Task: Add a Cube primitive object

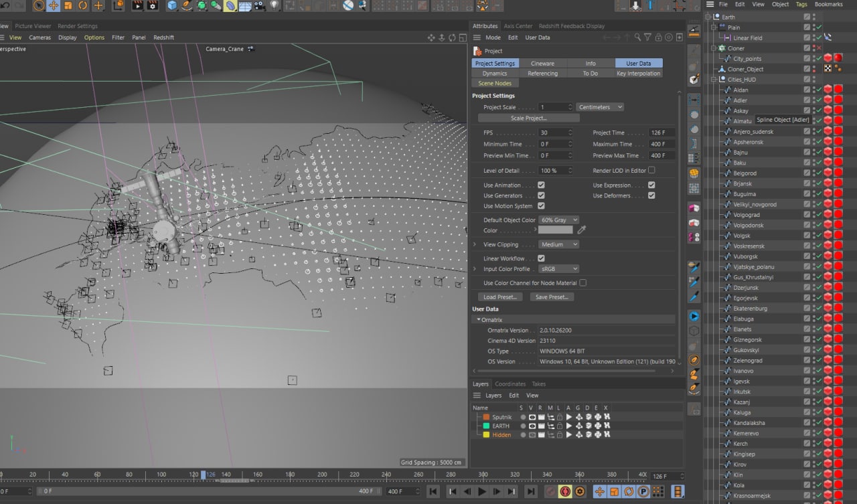Action: 173,5
